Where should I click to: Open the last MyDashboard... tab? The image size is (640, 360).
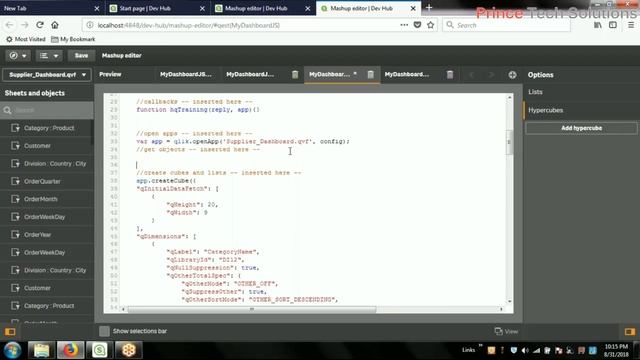(x=407, y=74)
